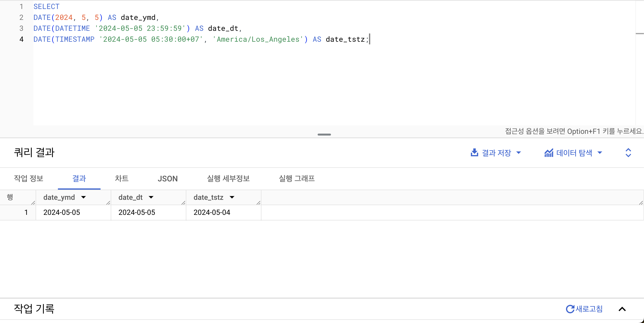Switch to the 작업 정보 tab

[29, 179]
